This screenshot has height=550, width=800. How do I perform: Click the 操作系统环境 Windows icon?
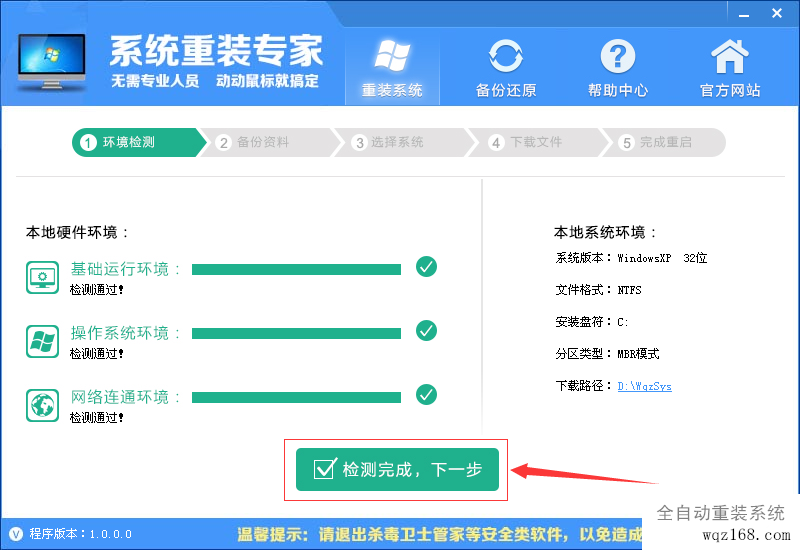[x=42, y=341]
